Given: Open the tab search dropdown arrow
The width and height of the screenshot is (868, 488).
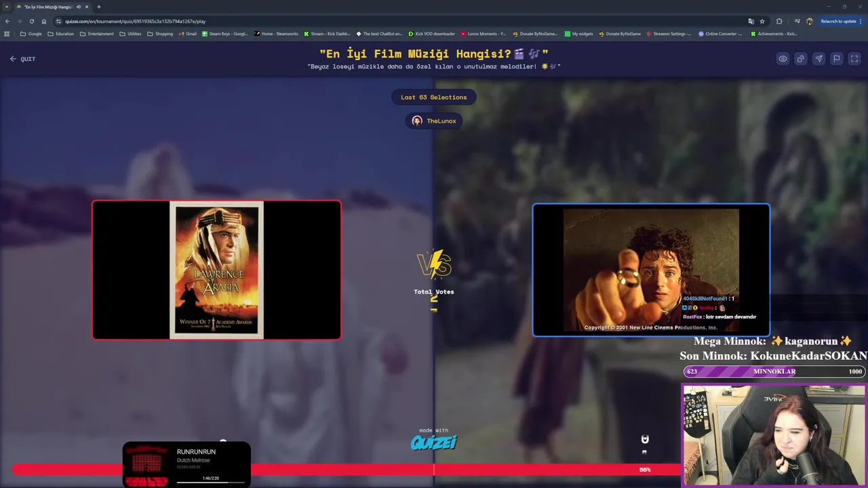Looking at the screenshot, I should pyautogui.click(x=6, y=7).
